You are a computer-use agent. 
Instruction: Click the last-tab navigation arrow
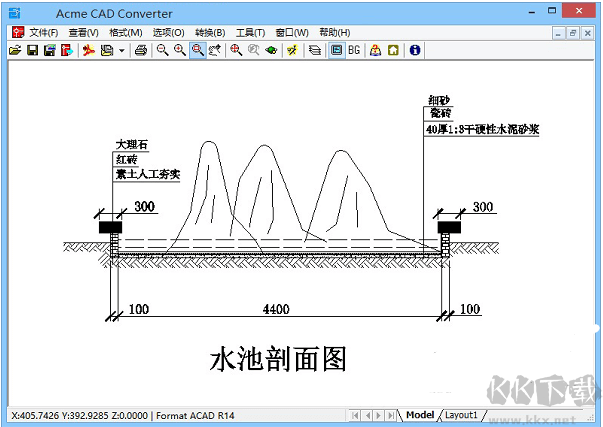(x=391, y=415)
